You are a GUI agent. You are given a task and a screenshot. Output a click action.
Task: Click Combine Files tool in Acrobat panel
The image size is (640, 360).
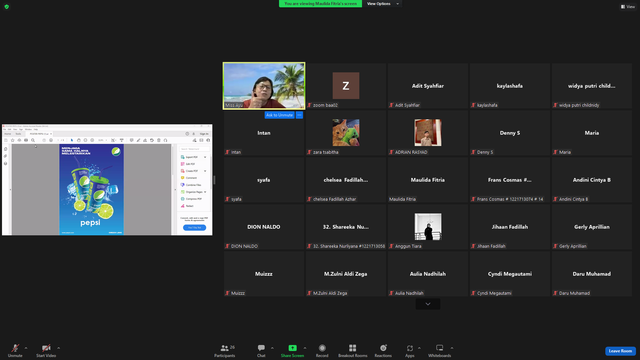pos(191,185)
